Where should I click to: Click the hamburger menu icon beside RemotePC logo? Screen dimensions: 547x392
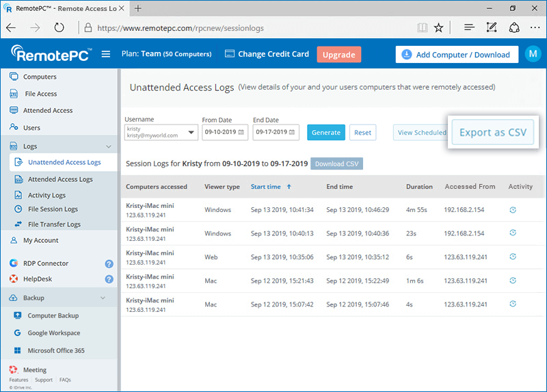[105, 55]
